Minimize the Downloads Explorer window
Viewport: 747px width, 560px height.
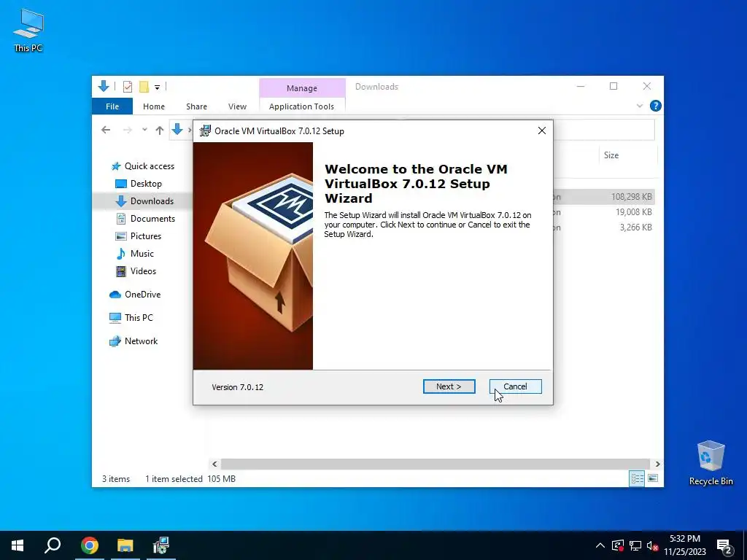[x=581, y=86]
